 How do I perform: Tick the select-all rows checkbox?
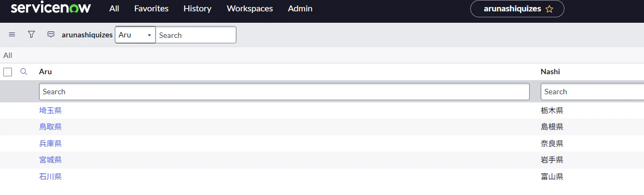pos(8,72)
